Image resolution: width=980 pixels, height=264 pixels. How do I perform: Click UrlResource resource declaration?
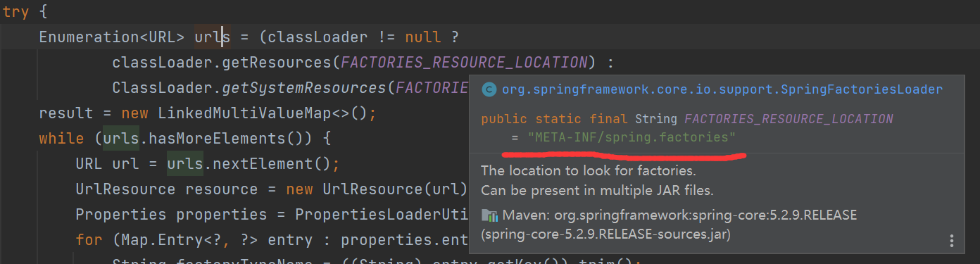(x=167, y=189)
